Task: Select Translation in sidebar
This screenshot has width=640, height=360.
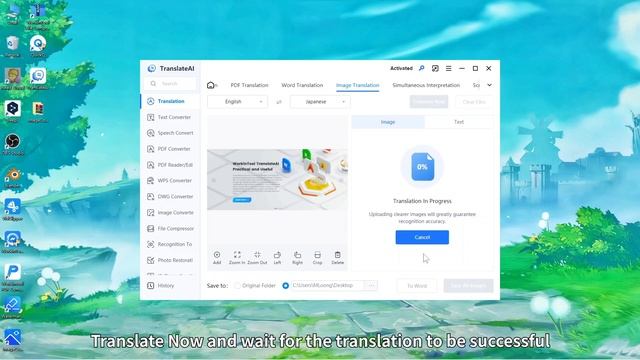Action: point(170,101)
